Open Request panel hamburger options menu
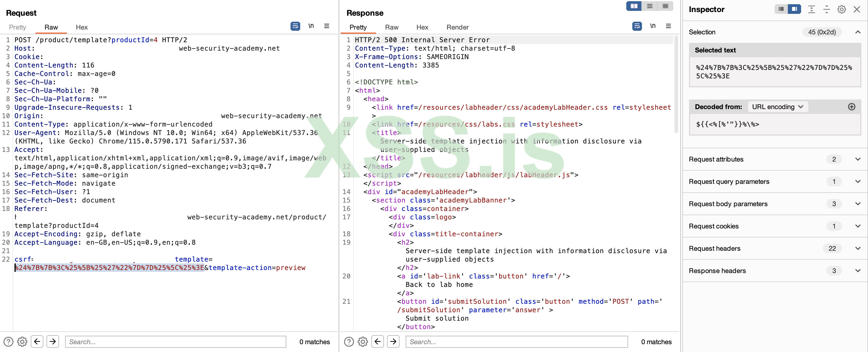Screen dimensions: 868x352 326,26
